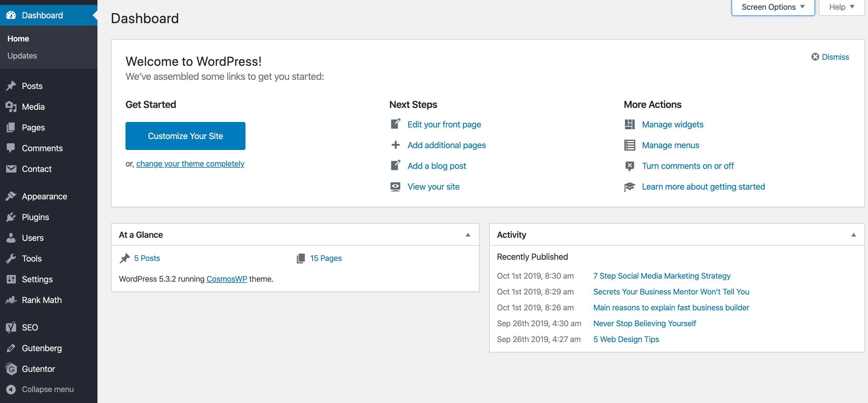
Task: Open the Home submenu item
Action: [x=18, y=38]
